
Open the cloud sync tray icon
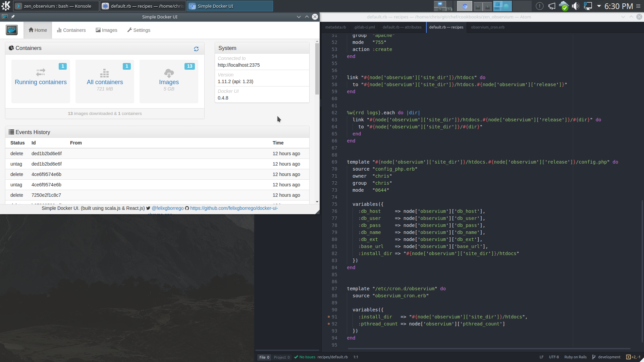coord(563,6)
